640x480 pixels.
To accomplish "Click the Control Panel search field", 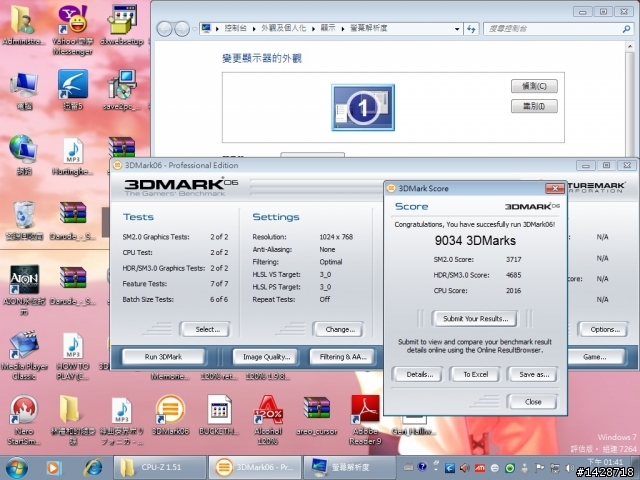I will coord(558,29).
